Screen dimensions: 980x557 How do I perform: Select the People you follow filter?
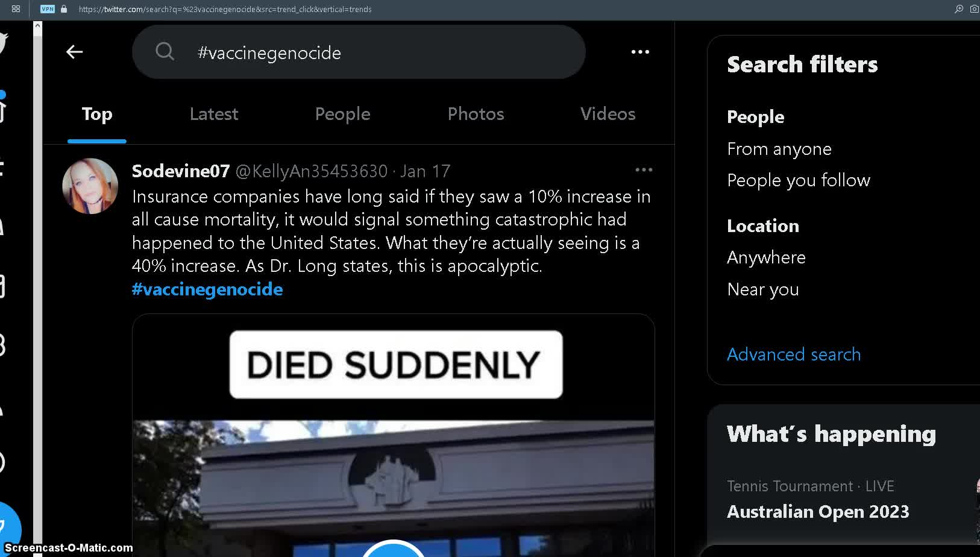click(799, 180)
